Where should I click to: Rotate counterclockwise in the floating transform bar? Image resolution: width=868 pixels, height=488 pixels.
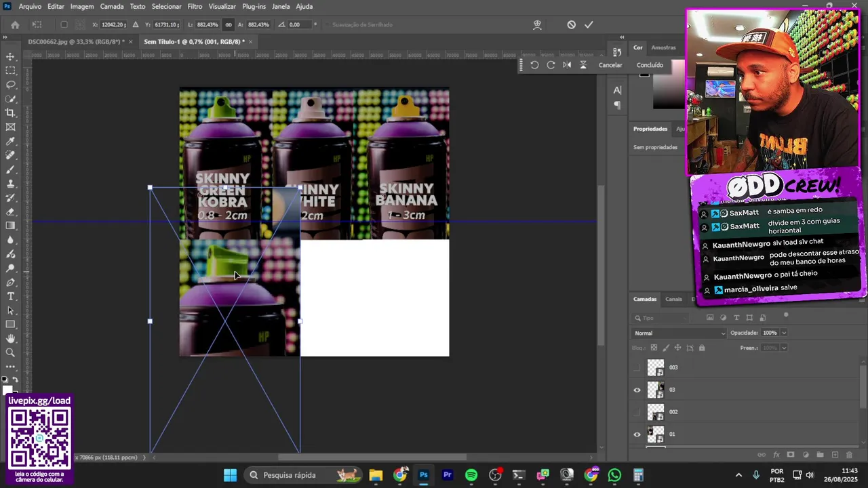(534, 65)
